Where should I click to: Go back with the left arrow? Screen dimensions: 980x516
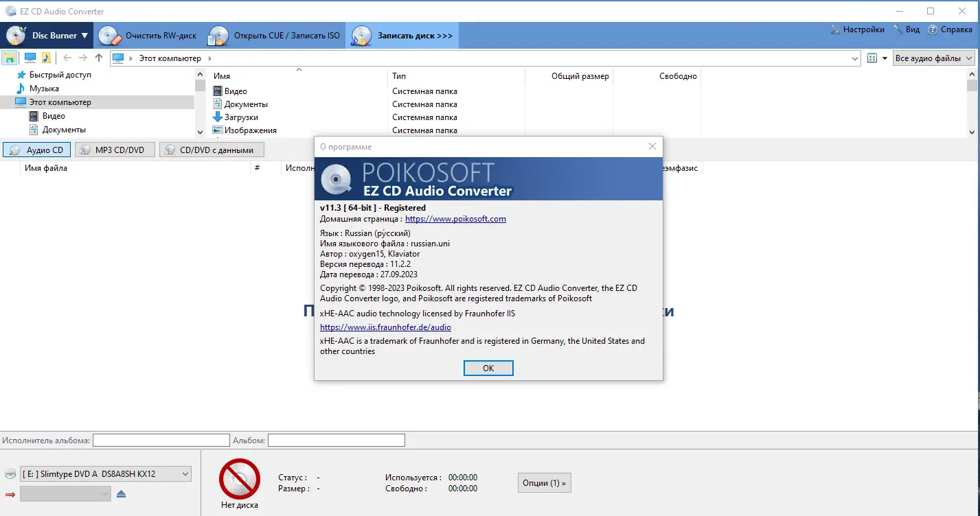pos(67,58)
